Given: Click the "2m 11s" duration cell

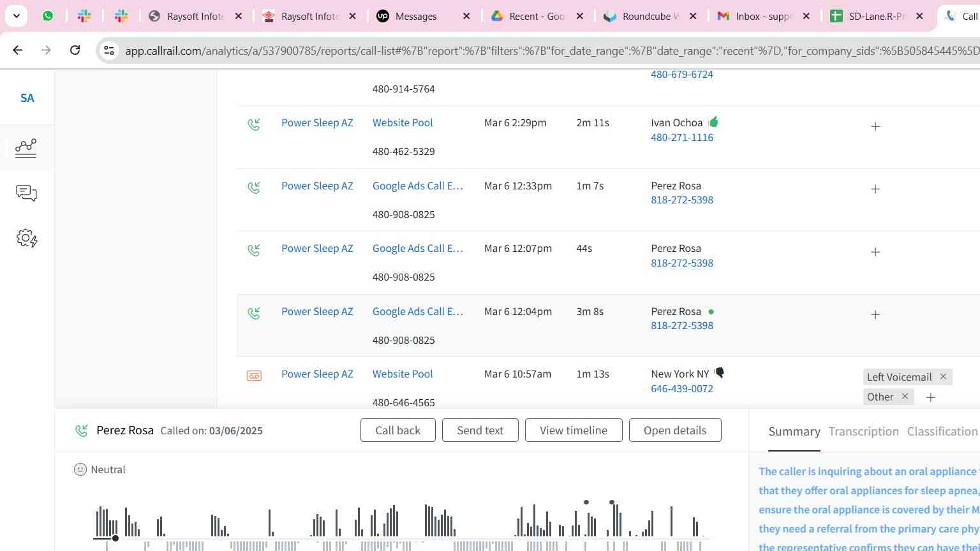Looking at the screenshot, I should point(593,122).
